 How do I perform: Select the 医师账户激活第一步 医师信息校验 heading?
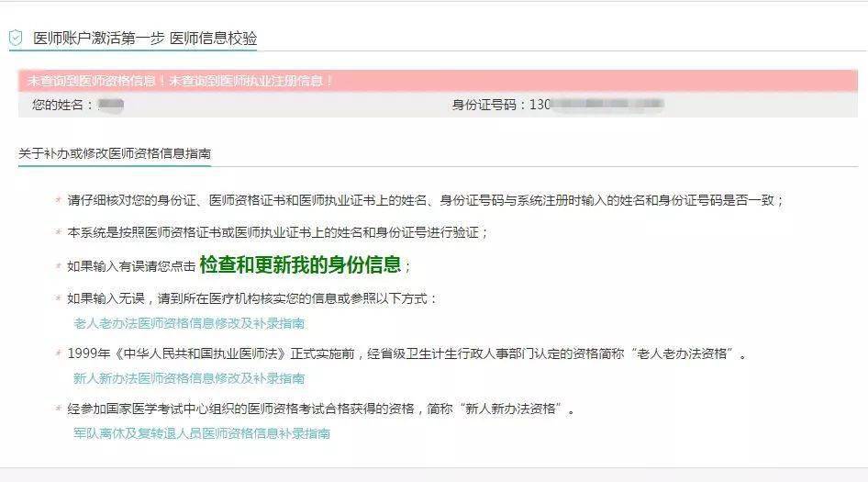(145, 39)
